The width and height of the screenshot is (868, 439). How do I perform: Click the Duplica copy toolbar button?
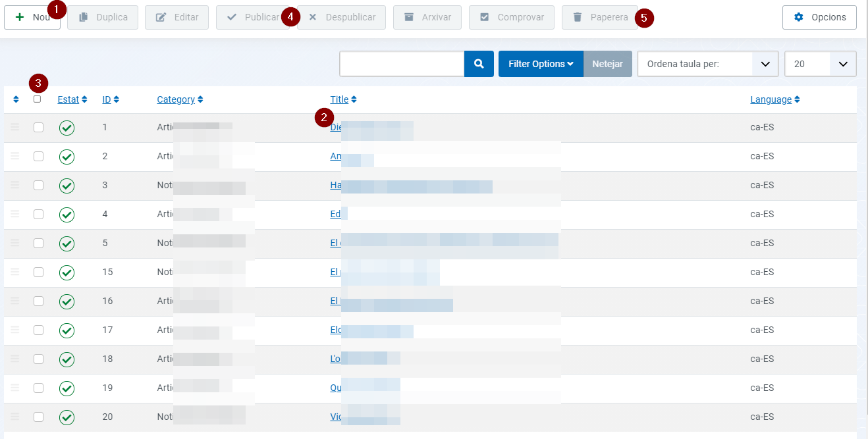pos(103,17)
